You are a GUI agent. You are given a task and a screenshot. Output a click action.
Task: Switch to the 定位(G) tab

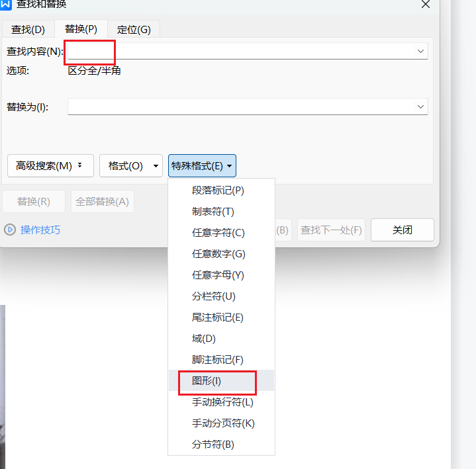(134, 29)
